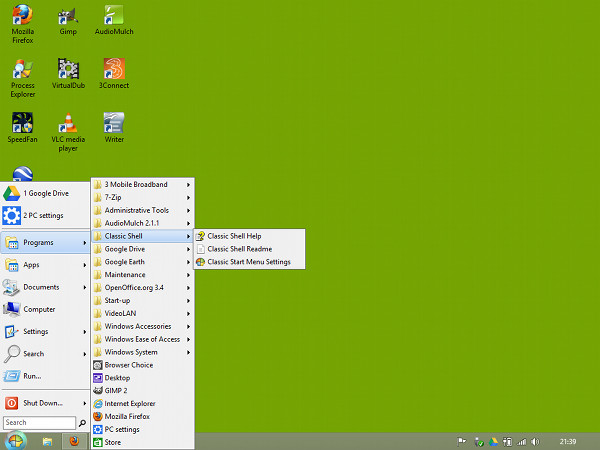
Task: Click the taskbar clock showing 21:39
Action: [567, 442]
